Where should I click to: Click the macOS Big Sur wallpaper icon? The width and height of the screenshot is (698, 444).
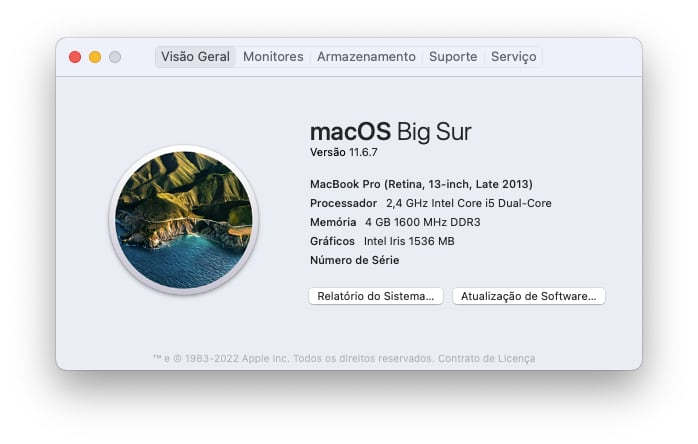pos(183,220)
